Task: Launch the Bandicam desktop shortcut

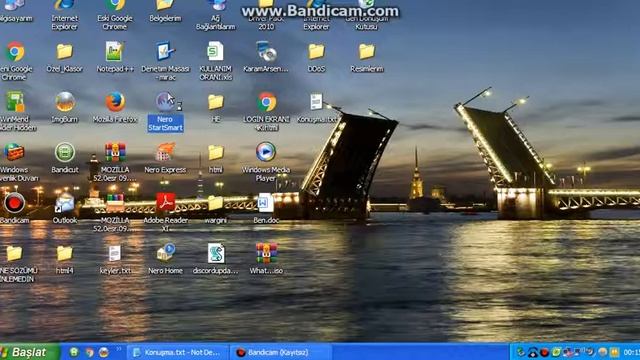Action: [x=14, y=209]
